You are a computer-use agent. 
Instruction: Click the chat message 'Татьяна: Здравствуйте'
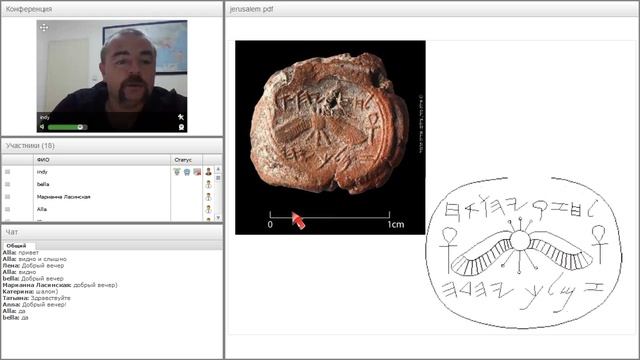point(36,298)
